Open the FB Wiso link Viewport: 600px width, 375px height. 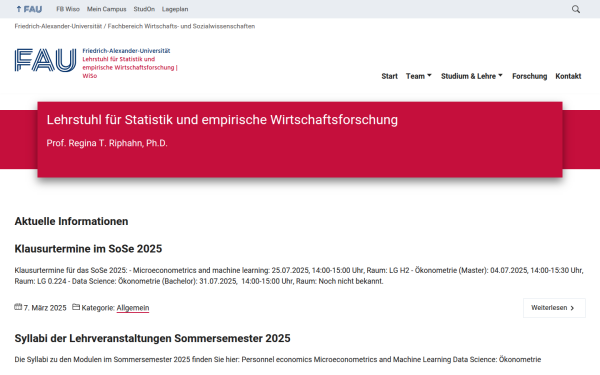tap(68, 9)
